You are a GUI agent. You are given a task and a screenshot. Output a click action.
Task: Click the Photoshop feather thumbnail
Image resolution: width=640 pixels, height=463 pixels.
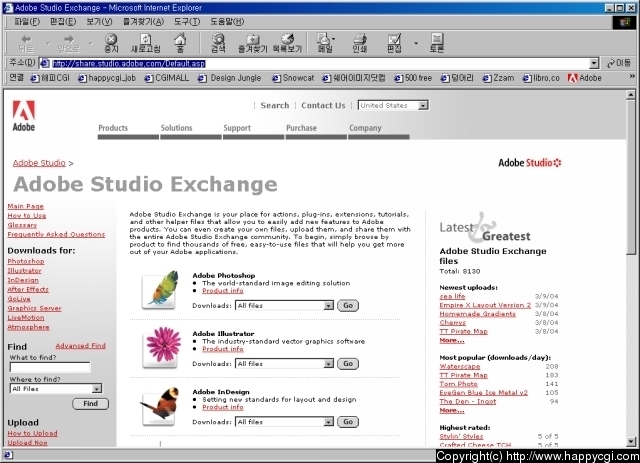point(160,290)
